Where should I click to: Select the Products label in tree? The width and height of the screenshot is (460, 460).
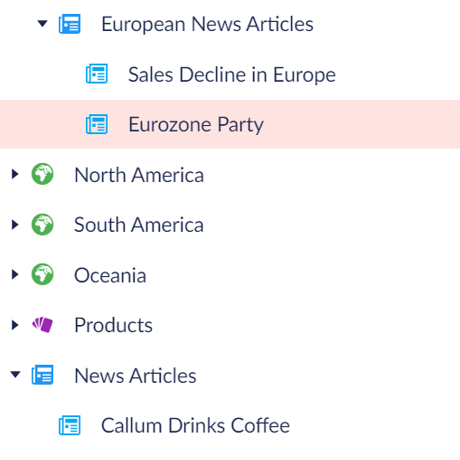click(113, 325)
